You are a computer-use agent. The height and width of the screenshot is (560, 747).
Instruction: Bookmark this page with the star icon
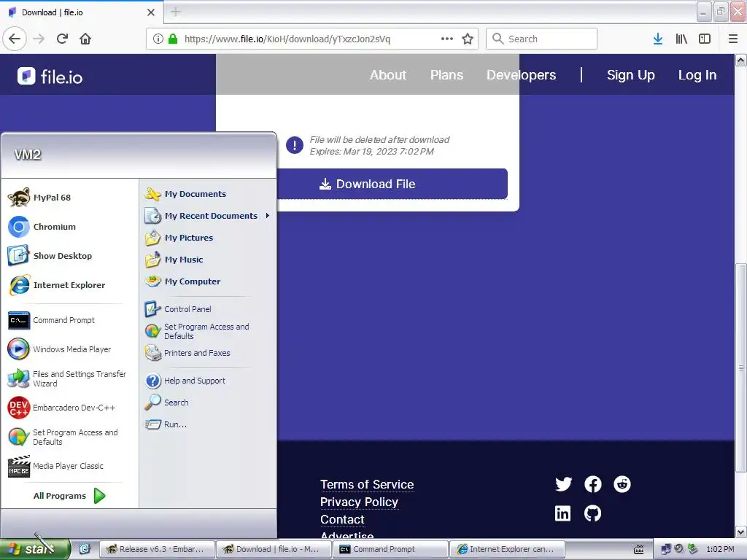tap(468, 39)
